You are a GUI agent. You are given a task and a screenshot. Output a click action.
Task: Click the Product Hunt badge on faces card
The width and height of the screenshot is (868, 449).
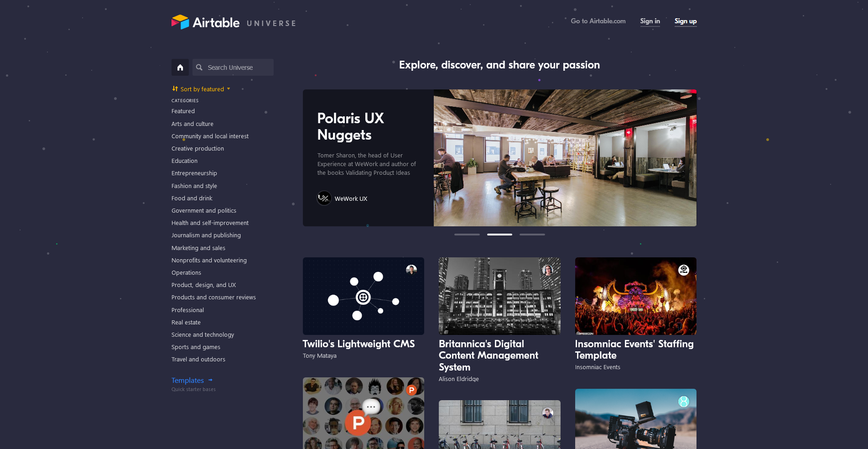pyautogui.click(x=411, y=390)
